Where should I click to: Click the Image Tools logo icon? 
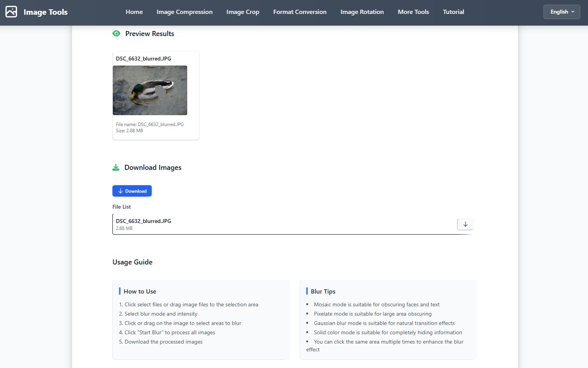point(11,12)
